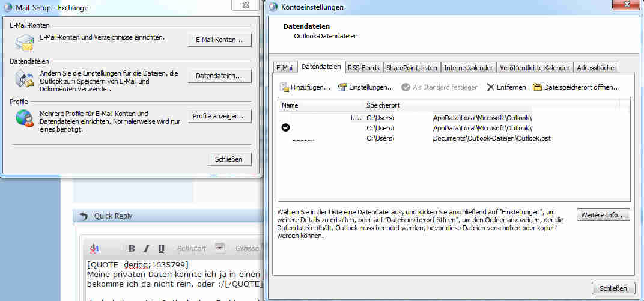
Task: Close Mail-Setup with Schließen button
Action: click(229, 159)
